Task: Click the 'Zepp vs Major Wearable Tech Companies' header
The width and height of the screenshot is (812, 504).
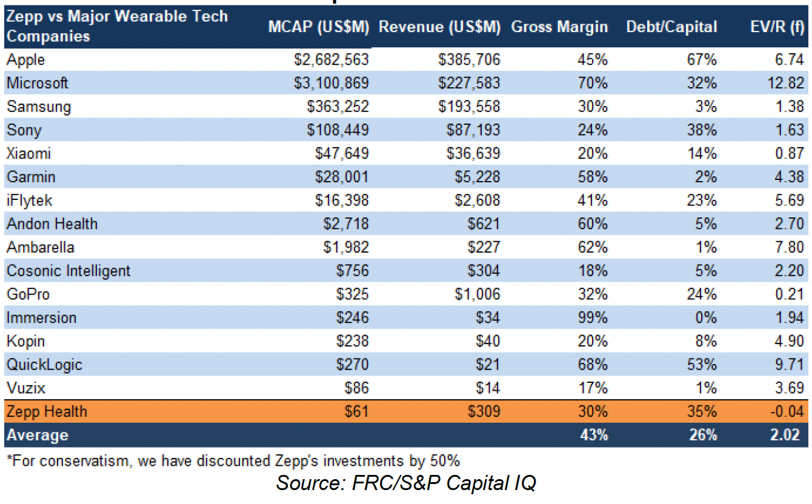Action: pos(117,26)
